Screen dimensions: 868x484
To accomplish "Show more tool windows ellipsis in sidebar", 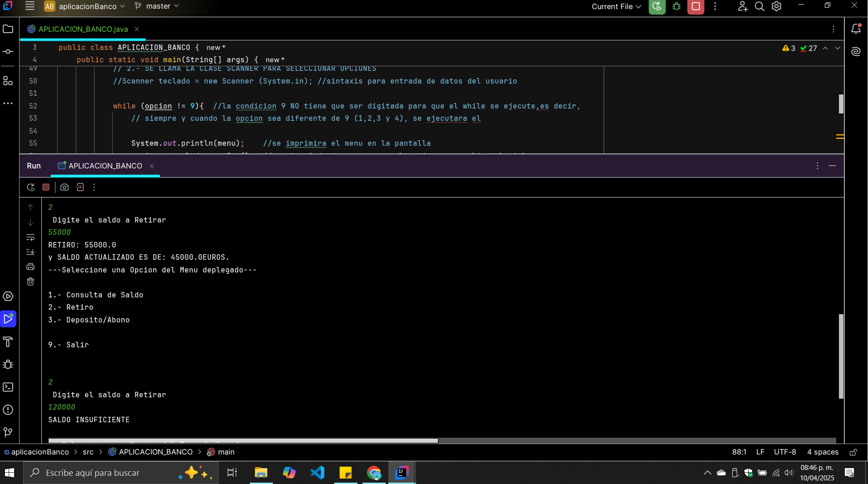I will (8, 104).
